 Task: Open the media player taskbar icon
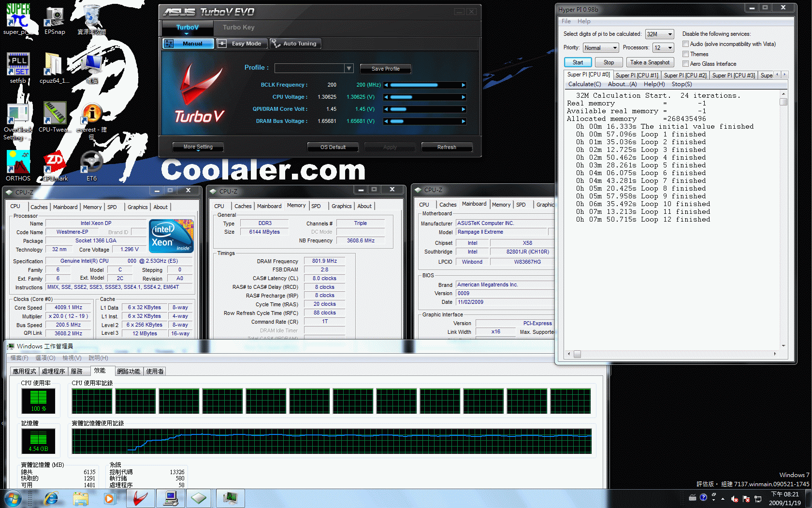tap(110, 498)
